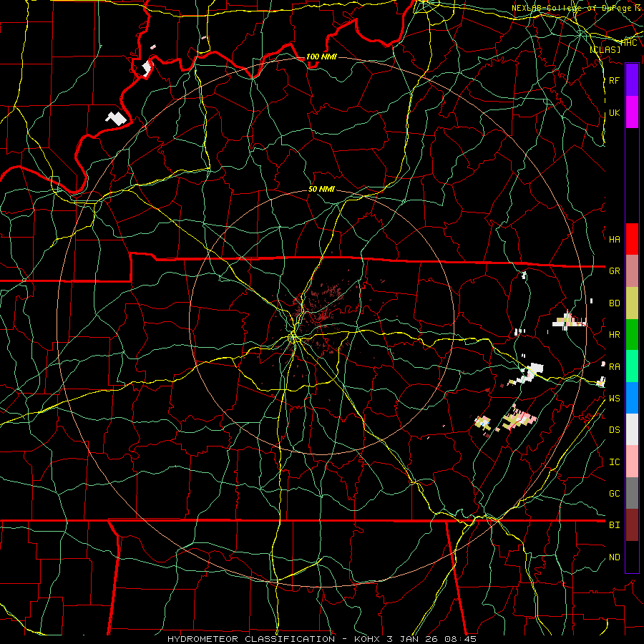Click the GC legend label
This screenshot has height=644, width=644.
pos(615,494)
